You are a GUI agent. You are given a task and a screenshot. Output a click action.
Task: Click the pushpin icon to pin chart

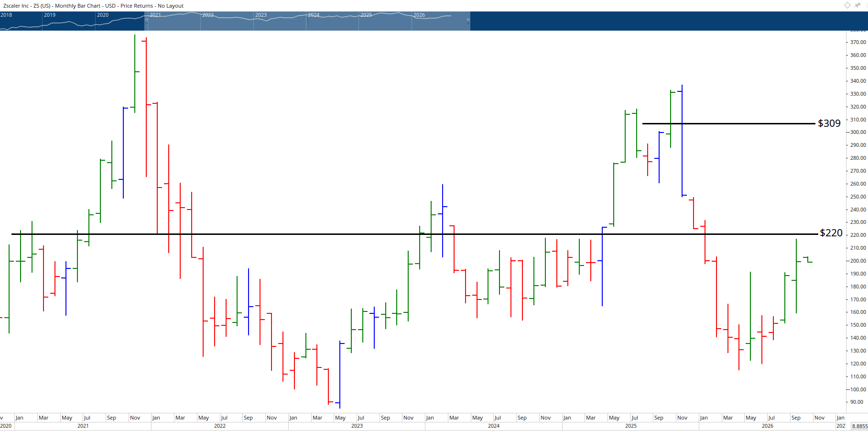[x=857, y=5]
